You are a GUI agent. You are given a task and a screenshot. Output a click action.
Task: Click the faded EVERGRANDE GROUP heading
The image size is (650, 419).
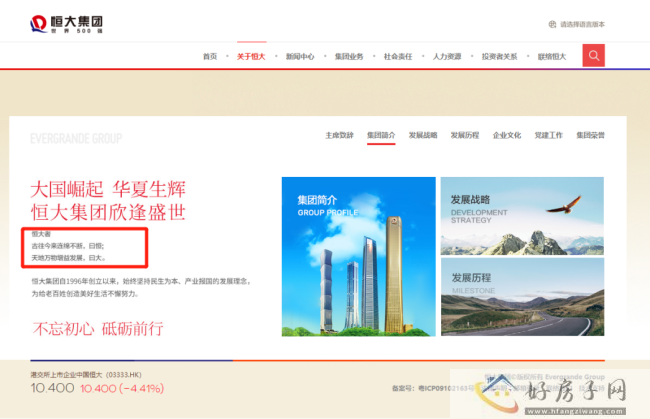tap(76, 138)
